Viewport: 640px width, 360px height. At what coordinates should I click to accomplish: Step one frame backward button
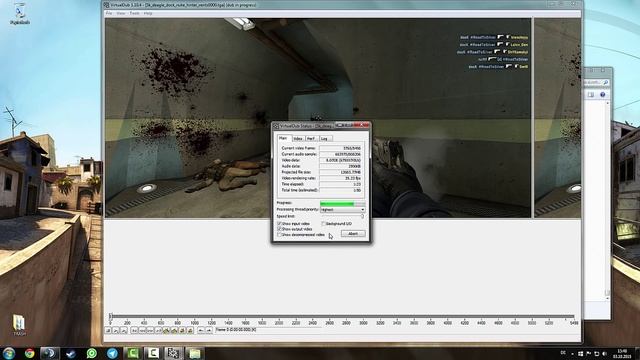pos(142,330)
